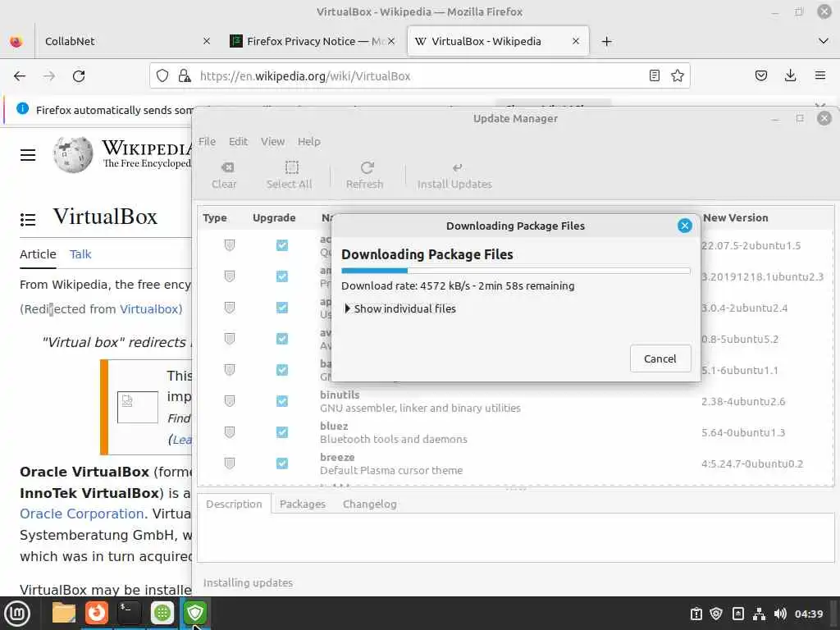Viewport: 840px width, 630px height.
Task: Click the Wikipedia globe logo
Action: pos(73,154)
